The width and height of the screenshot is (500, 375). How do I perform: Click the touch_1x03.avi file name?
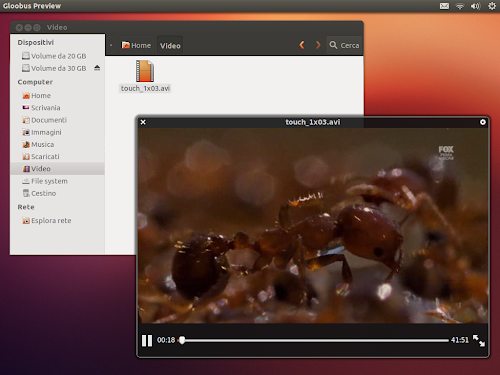pyautogui.click(x=145, y=88)
